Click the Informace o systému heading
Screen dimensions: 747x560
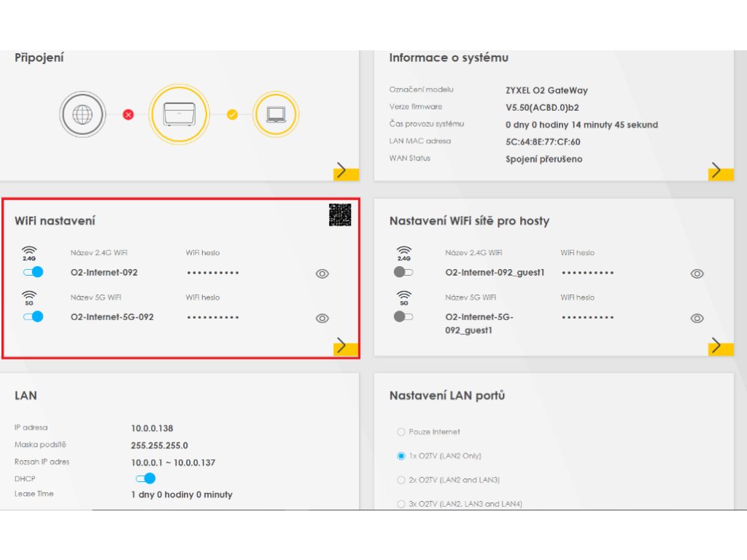pyautogui.click(x=449, y=58)
